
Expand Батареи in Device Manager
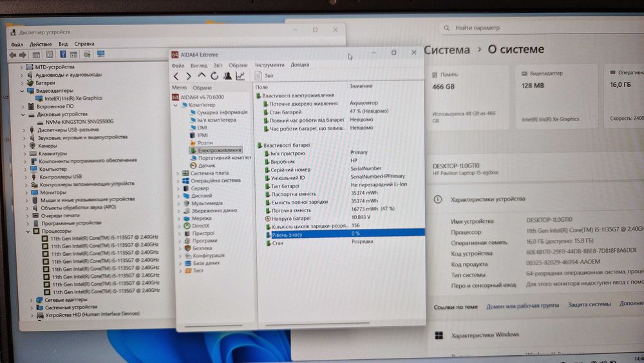click(x=22, y=83)
